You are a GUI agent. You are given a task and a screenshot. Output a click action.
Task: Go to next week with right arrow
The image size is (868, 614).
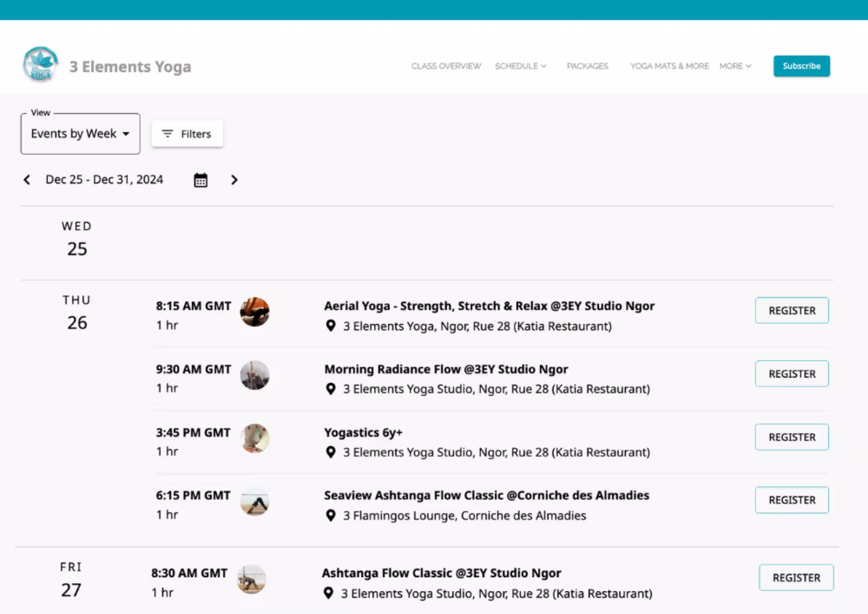(234, 180)
